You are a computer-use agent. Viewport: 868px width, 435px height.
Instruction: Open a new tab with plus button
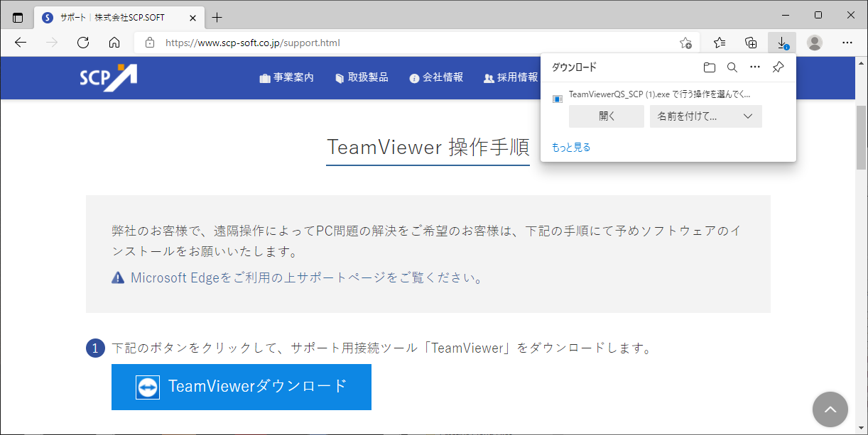[217, 17]
